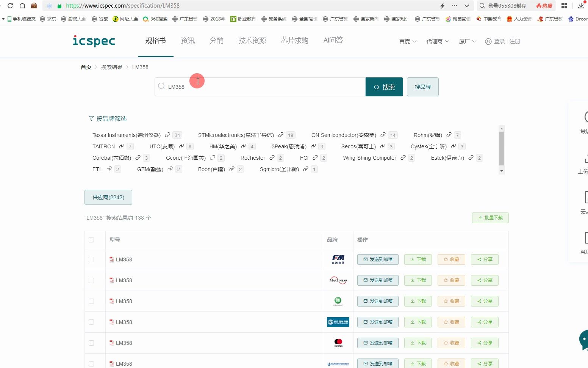Screen dimensions: 588x368
Task: Click 分享 in the Contek row
Action: (x=485, y=343)
